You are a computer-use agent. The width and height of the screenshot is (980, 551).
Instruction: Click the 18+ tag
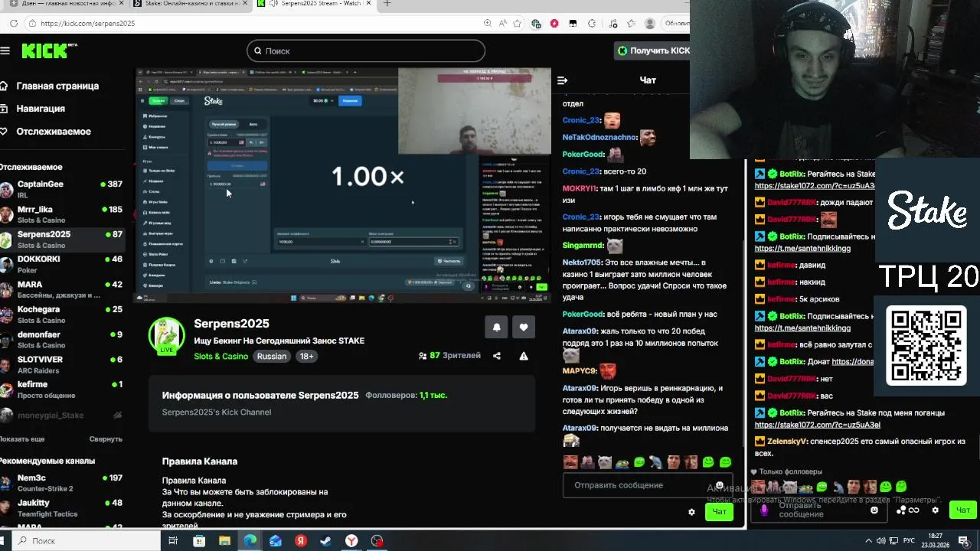[x=306, y=357]
